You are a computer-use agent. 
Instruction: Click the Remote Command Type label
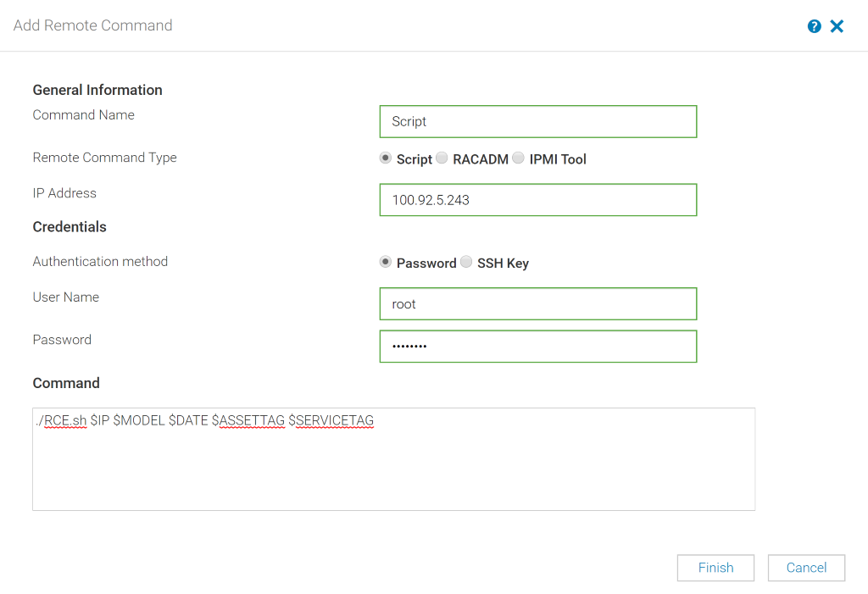click(104, 158)
